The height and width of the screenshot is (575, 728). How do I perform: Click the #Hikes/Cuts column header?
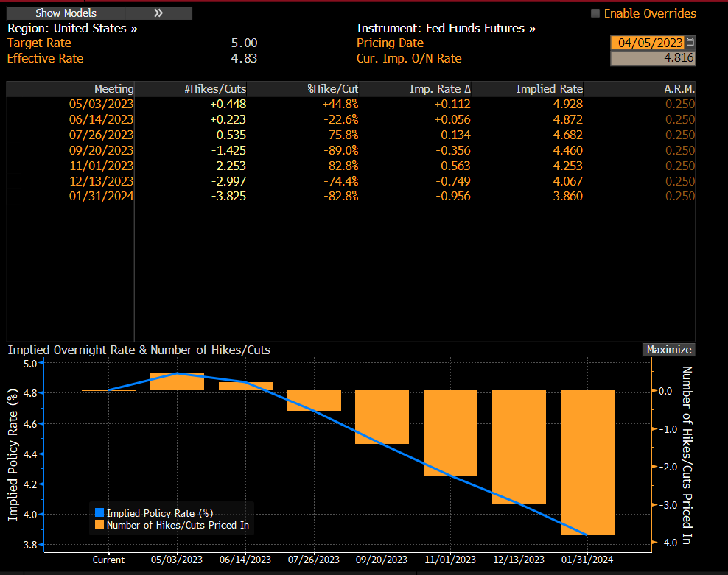click(215, 89)
